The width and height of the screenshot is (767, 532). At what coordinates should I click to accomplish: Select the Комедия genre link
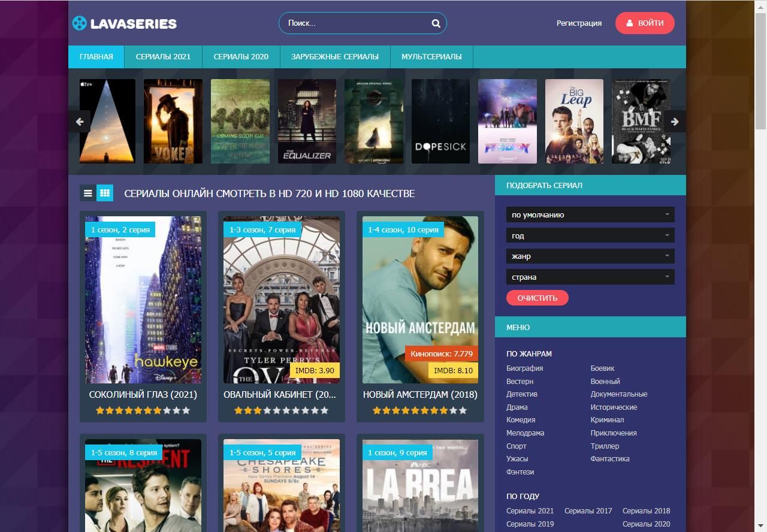click(521, 420)
